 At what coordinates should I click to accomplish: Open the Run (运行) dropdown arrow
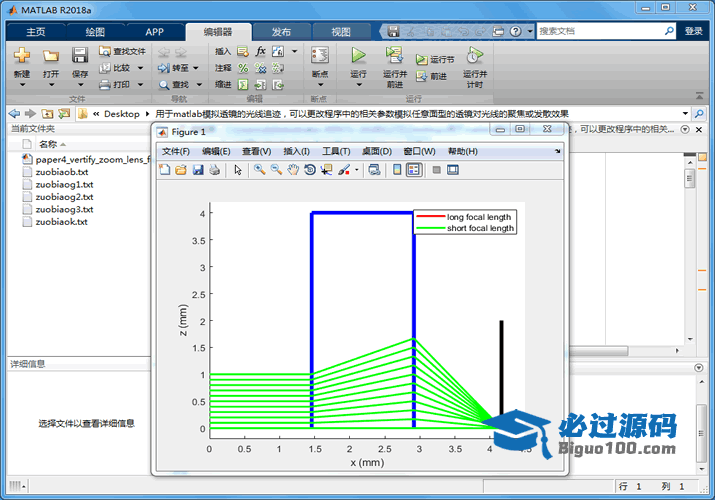[359, 84]
